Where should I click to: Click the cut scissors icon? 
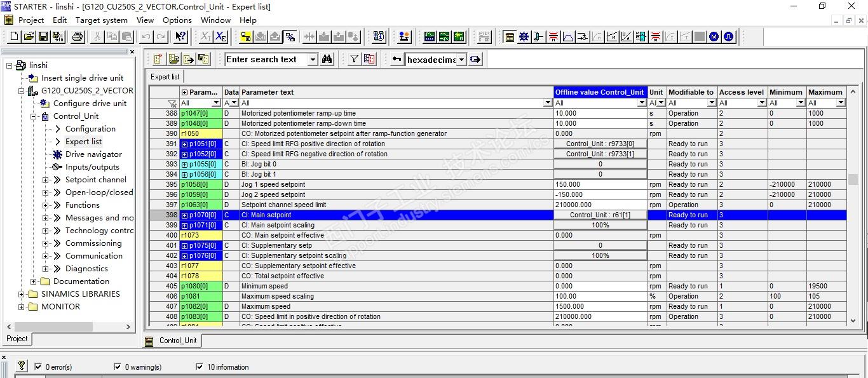97,37
